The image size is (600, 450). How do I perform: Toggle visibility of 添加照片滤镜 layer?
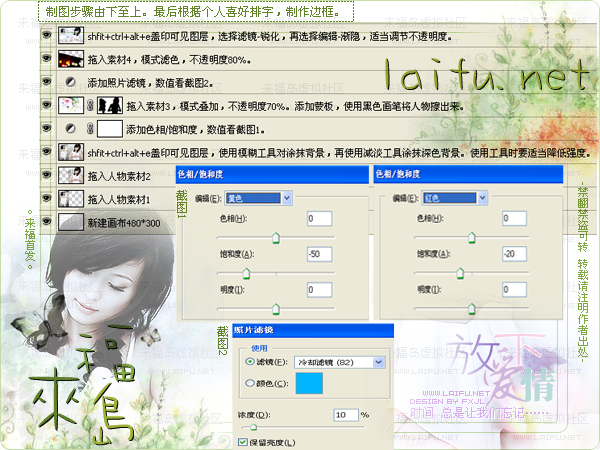[x=47, y=81]
